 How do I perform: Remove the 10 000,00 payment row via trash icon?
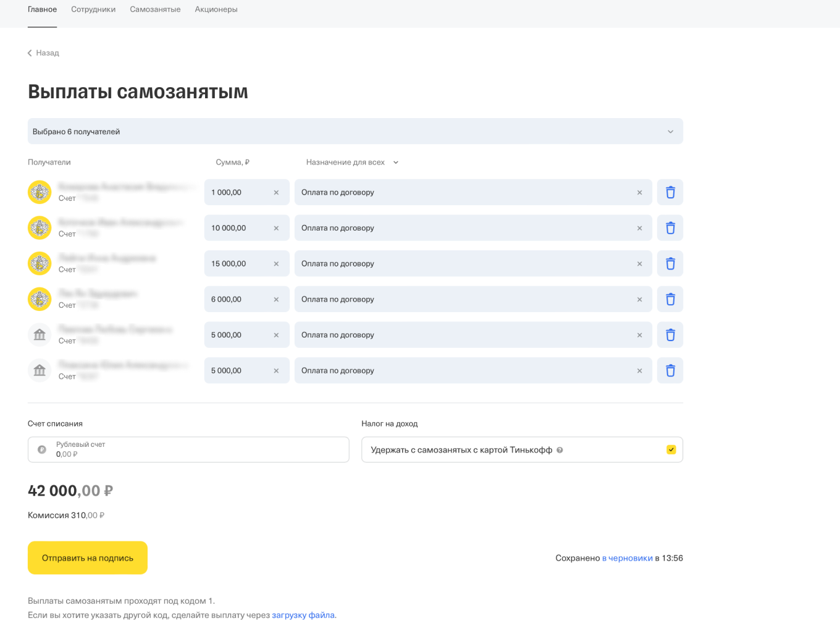click(670, 228)
